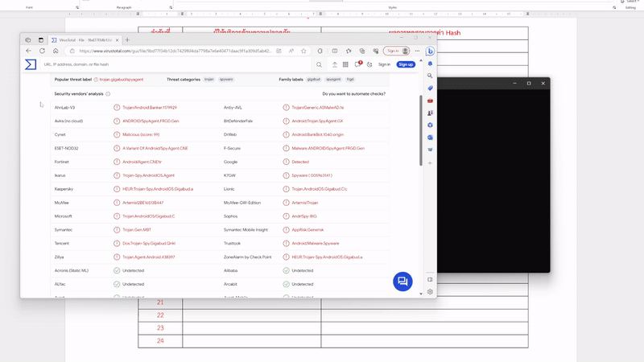Search using VirusTotal magnifier icon

point(319,64)
